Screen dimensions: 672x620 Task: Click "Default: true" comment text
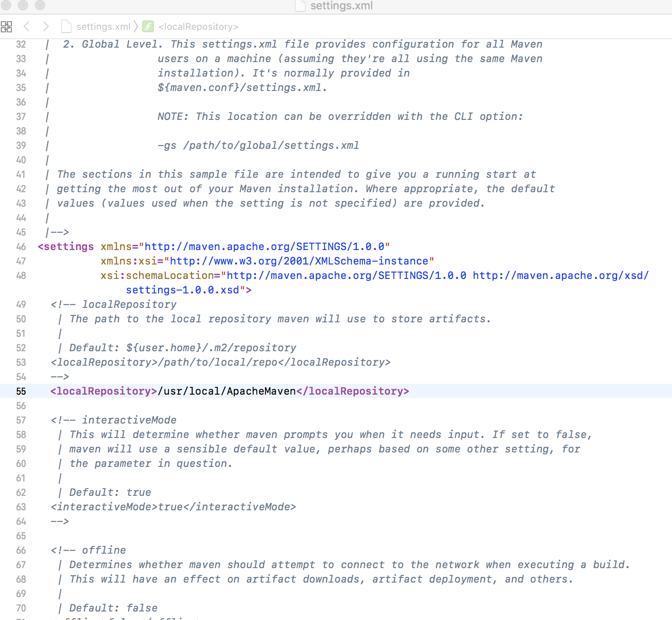point(110,492)
